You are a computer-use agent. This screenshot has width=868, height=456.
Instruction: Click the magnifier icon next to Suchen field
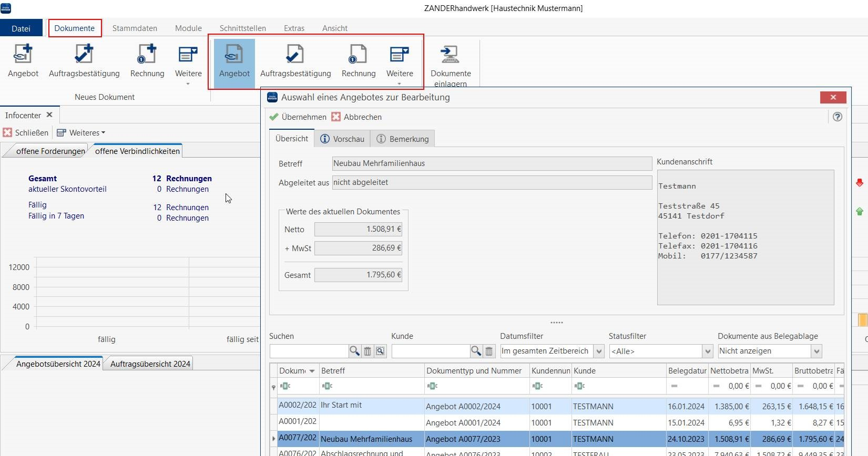click(x=355, y=351)
